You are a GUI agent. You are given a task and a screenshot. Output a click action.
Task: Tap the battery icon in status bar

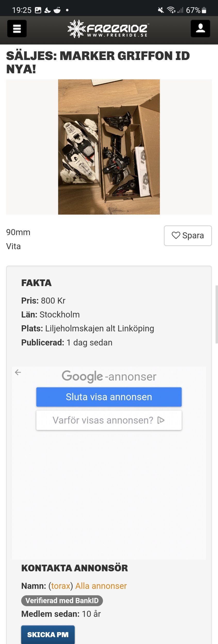pos(204,10)
